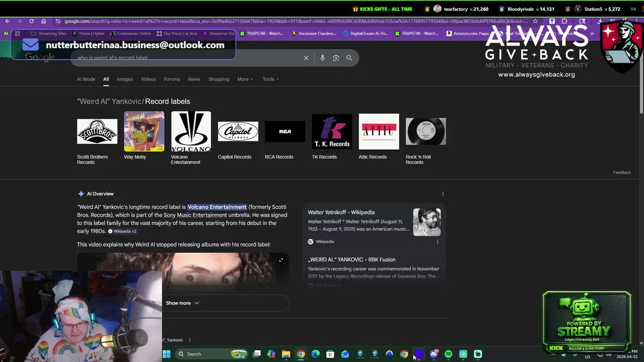Clear the search box with the X icon
Viewport: 644px width, 362px height.
click(306, 58)
